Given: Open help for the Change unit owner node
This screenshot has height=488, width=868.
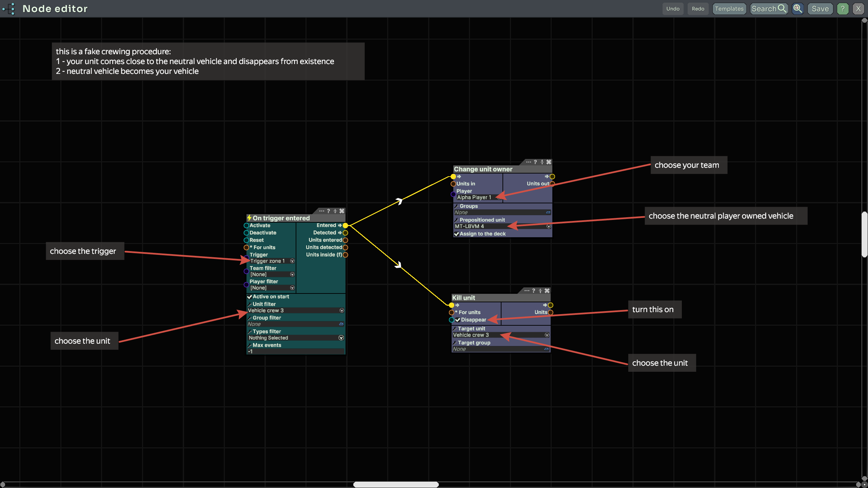Looking at the screenshot, I should (535, 162).
